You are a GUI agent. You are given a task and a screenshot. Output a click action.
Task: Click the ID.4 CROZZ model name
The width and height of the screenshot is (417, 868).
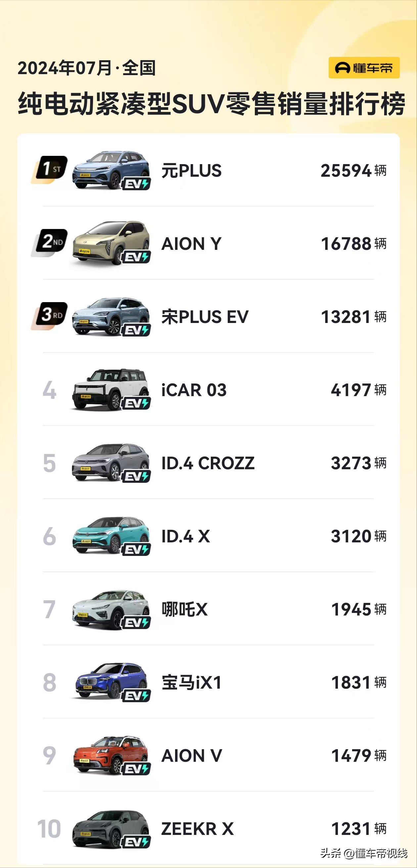(x=208, y=463)
